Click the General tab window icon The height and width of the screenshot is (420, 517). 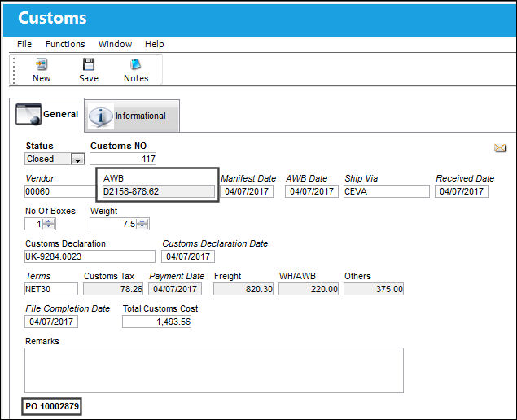[28, 114]
